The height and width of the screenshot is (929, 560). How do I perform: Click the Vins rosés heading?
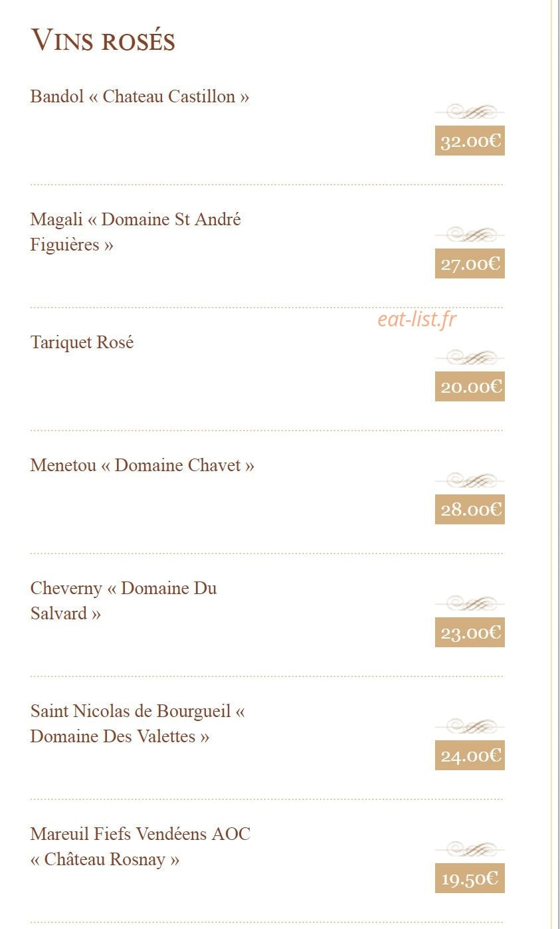click(x=103, y=41)
